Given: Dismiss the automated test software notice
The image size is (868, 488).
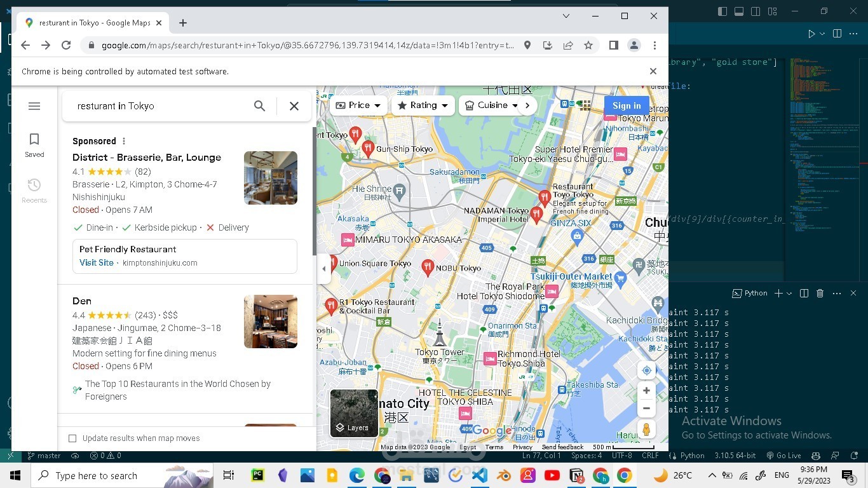Looking at the screenshot, I should coord(653,71).
